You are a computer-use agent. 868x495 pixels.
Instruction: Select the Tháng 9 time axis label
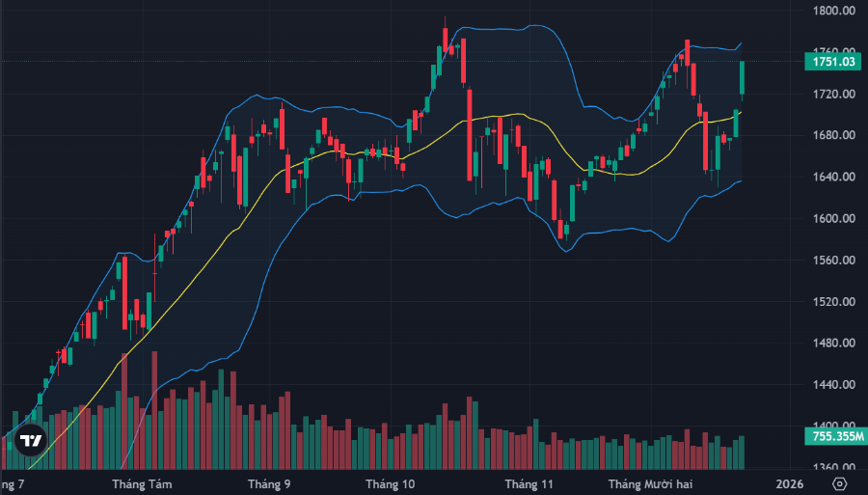pos(269,482)
